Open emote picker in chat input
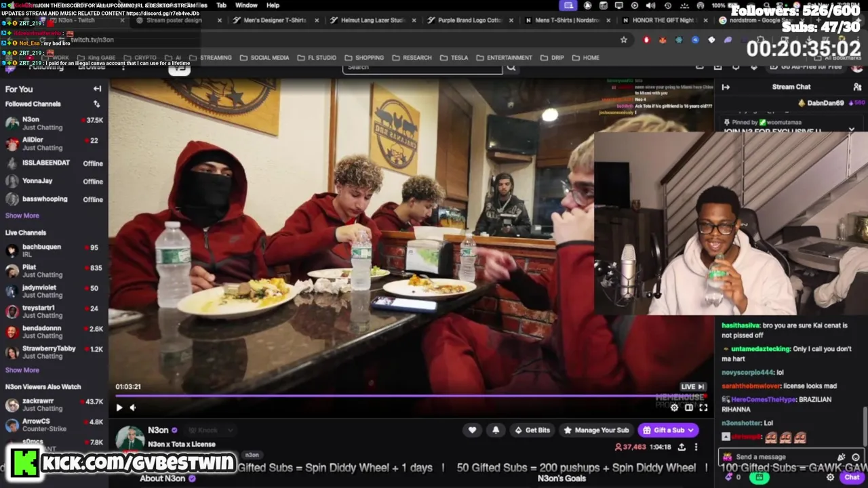Screen dimensions: 868x488 856,457
